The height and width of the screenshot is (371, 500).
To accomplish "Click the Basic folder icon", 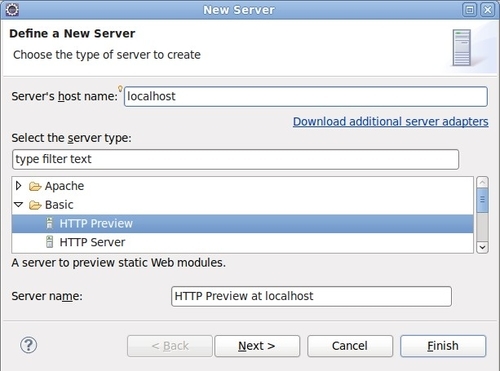I will point(35,205).
